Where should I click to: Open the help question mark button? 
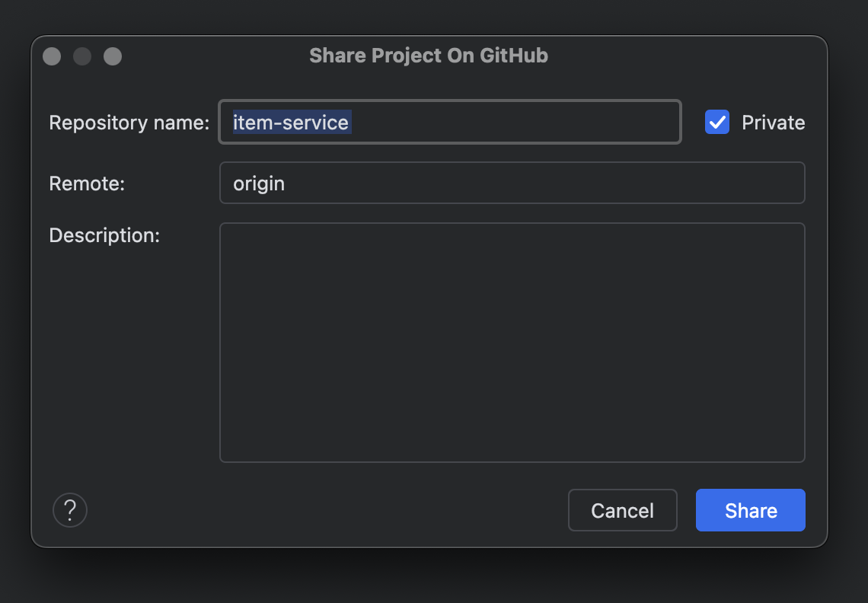click(x=70, y=509)
